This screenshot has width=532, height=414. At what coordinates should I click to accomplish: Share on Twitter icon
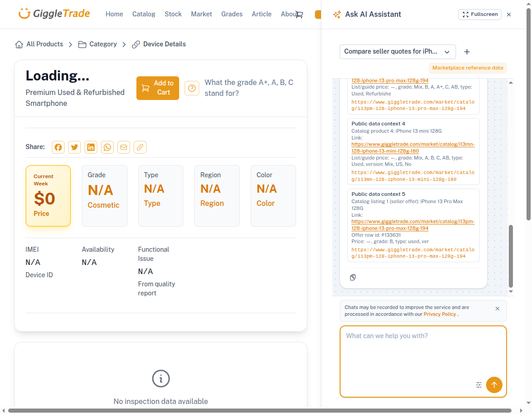point(75,147)
